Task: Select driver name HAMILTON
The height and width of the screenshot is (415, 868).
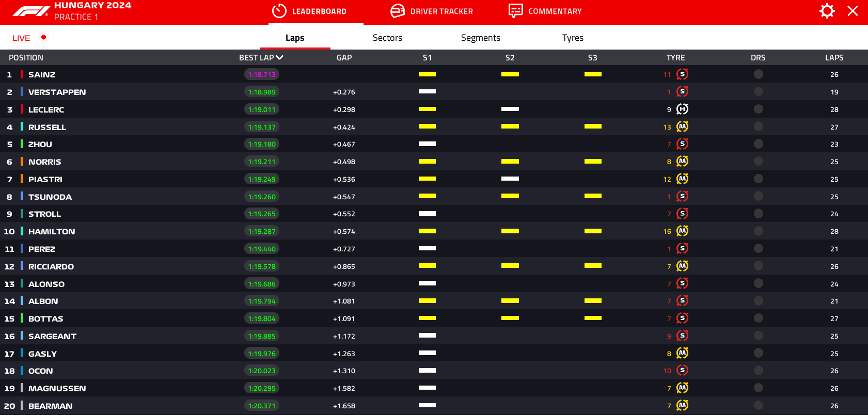Action: click(x=52, y=232)
